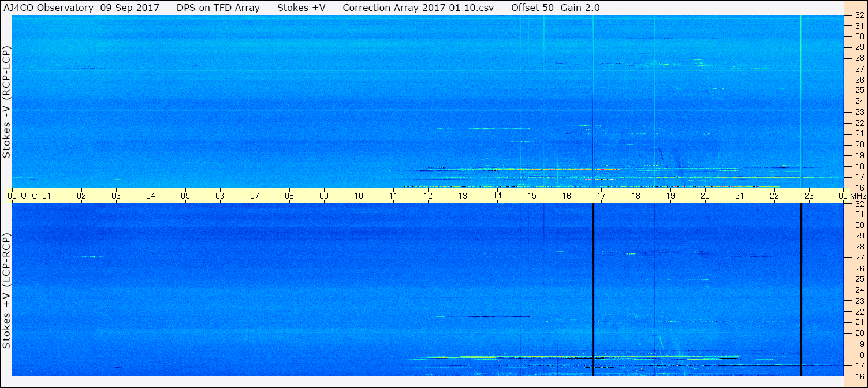Click the 16 MHz tick of Stokes +V panel
Image resolution: width=868 pixels, height=388 pixels.
click(859, 376)
